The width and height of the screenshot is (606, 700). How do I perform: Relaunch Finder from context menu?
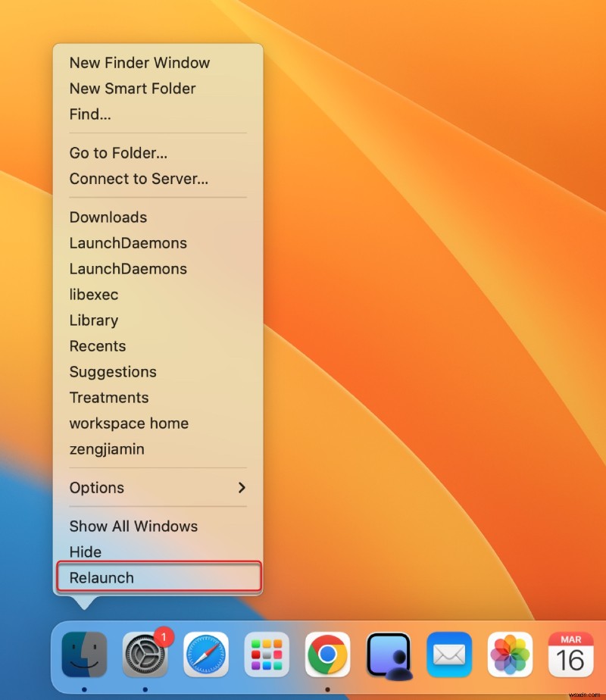159,578
